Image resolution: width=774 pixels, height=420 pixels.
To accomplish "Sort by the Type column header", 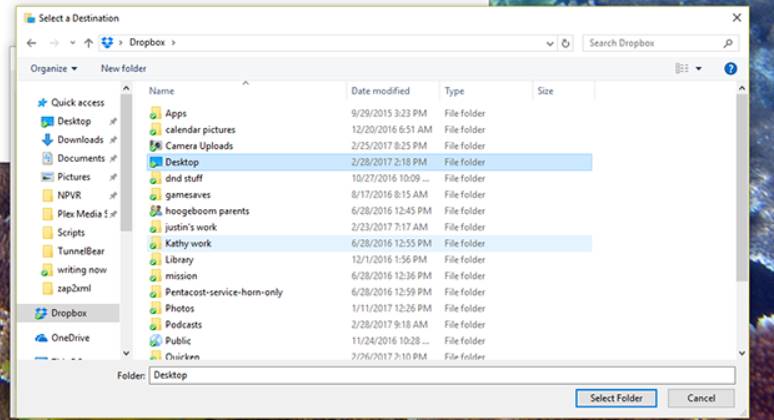I will pyautogui.click(x=455, y=91).
